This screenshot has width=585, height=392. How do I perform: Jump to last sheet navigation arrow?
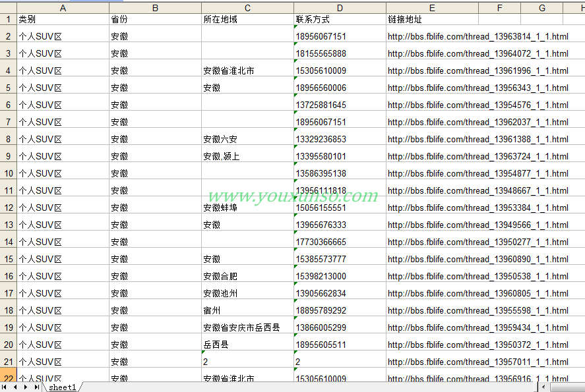coord(35,387)
